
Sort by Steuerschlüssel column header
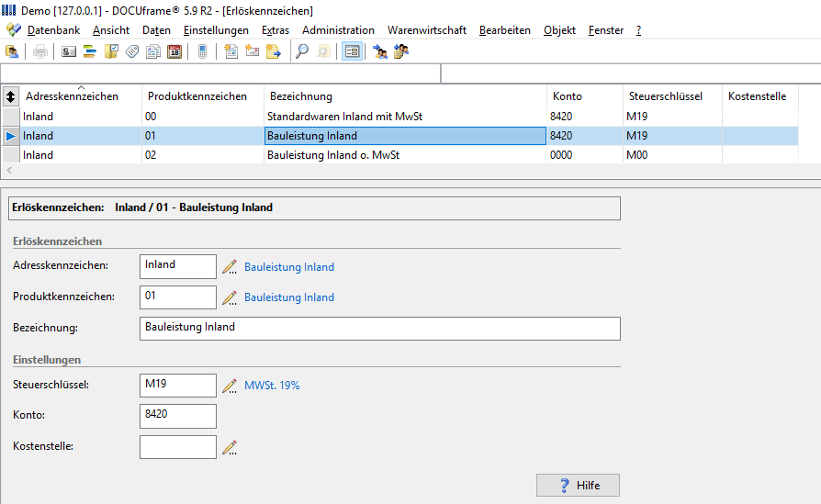[672, 96]
